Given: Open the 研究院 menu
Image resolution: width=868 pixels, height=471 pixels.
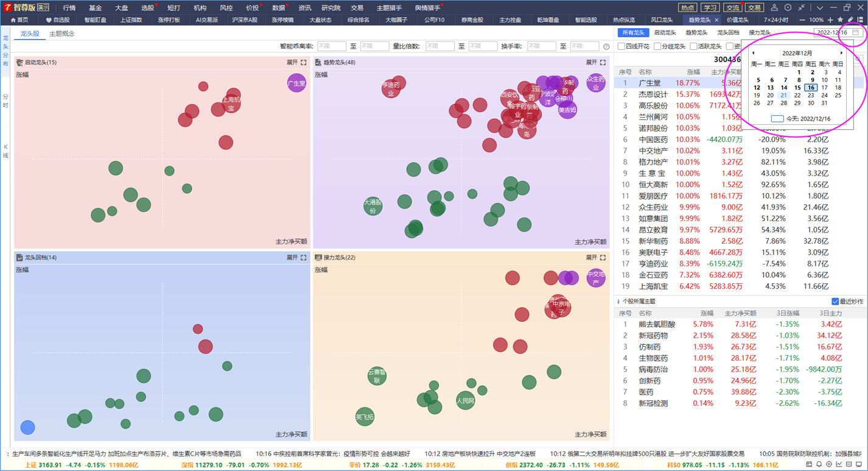Looking at the screenshot, I should coord(331,8).
